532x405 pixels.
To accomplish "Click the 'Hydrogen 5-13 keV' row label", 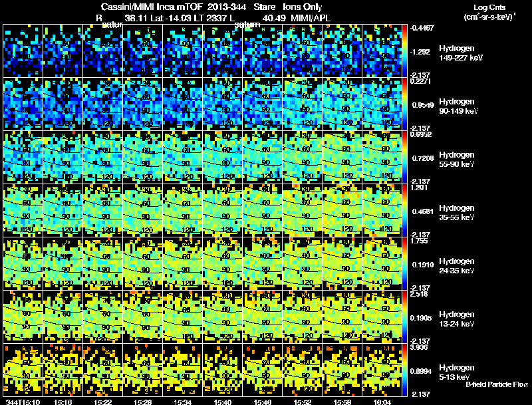I will (456, 372).
